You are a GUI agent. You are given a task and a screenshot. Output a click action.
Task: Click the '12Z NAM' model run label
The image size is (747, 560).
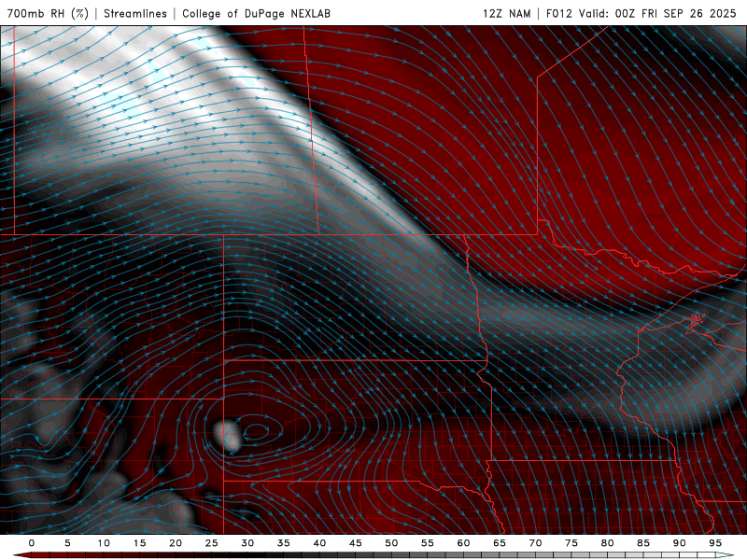click(x=507, y=13)
